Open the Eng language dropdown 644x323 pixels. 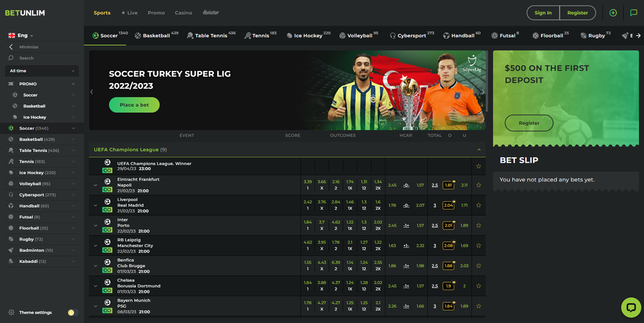(x=21, y=36)
